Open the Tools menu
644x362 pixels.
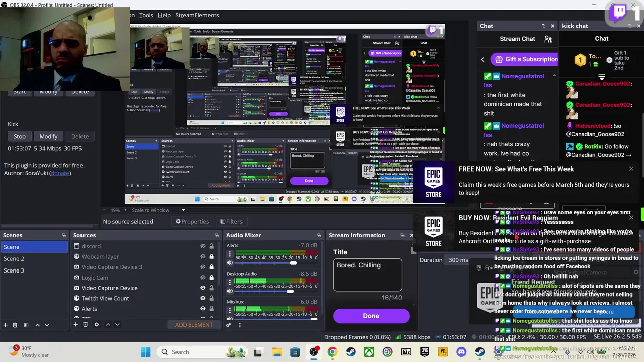point(146,15)
